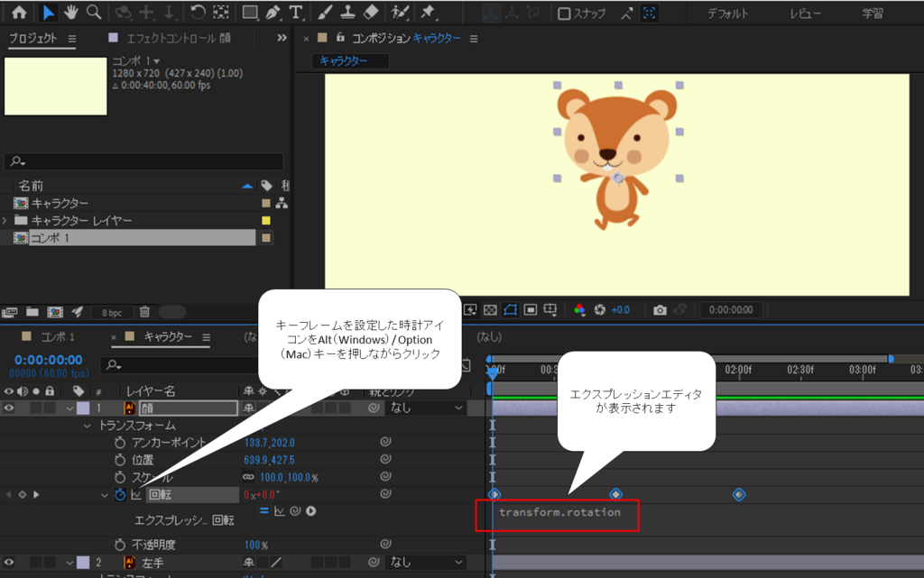Click the trash delete icon in Project panel
Screen dimensions: 924x578
(x=144, y=312)
